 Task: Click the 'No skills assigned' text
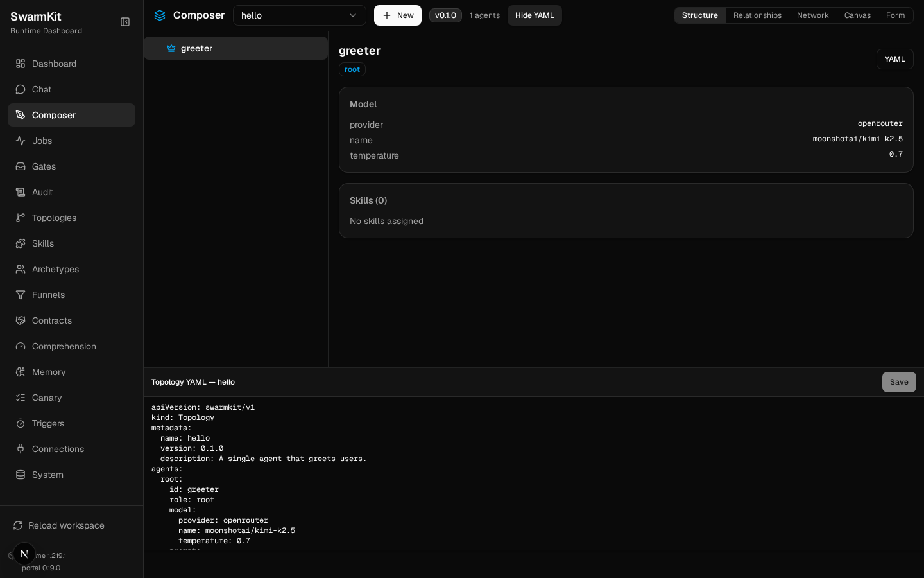pyautogui.click(x=386, y=221)
